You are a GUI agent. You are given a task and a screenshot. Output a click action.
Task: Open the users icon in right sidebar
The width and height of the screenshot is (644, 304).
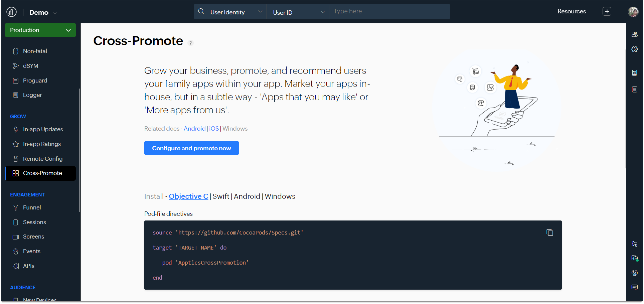pyautogui.click(x=634, y=34)
